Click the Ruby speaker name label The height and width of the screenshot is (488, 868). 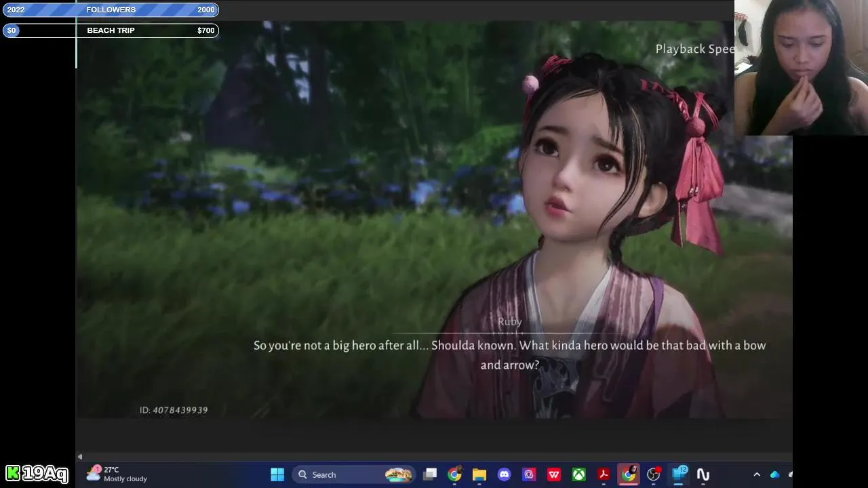point(510,322)
